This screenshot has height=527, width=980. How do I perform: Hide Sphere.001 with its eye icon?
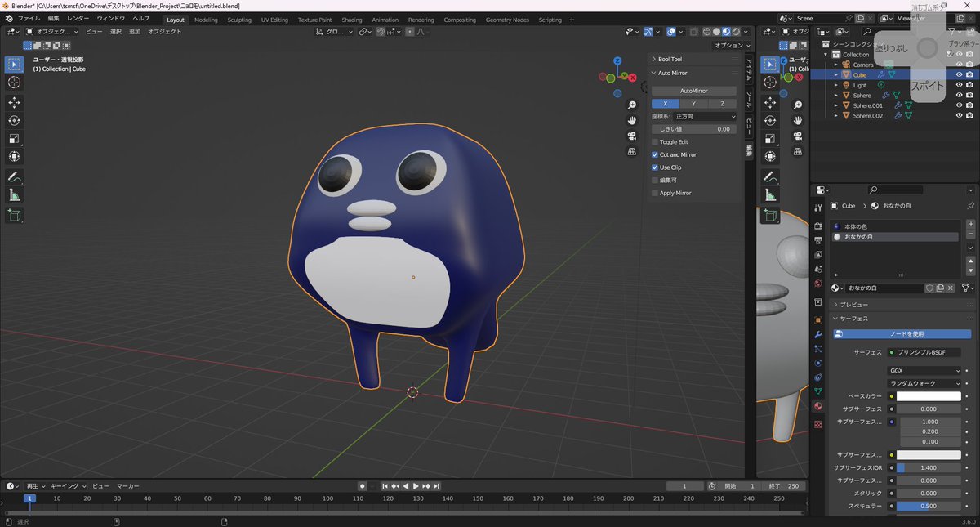point(959,105)
